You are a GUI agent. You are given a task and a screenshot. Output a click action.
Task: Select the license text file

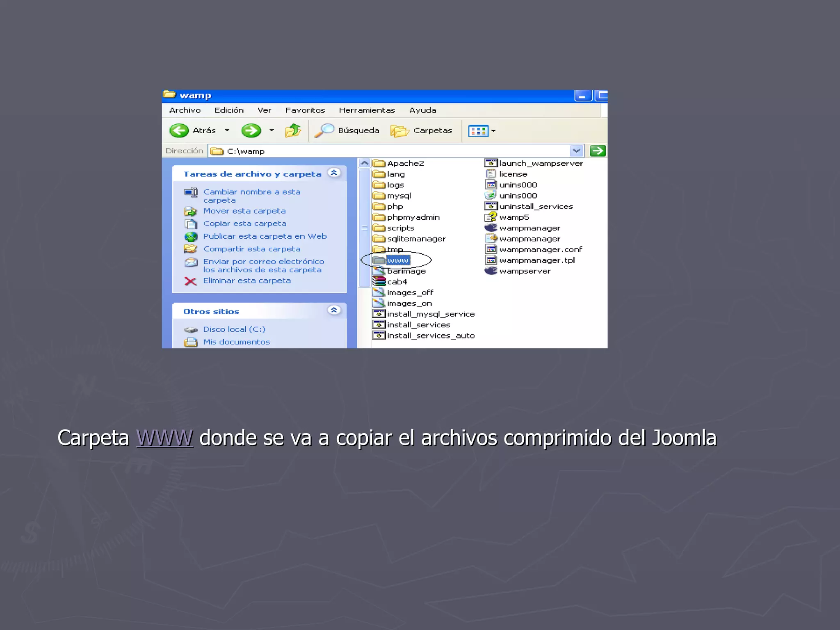[506, 174]
